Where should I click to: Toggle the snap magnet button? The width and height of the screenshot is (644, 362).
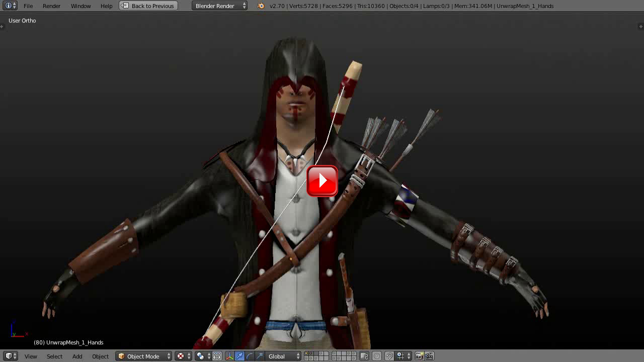389,356
